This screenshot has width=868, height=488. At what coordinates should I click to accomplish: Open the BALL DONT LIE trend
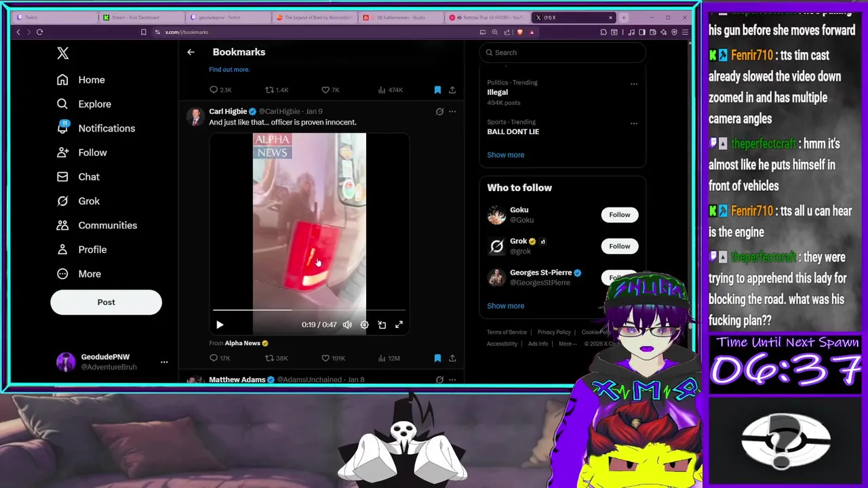tap(513, 131)
